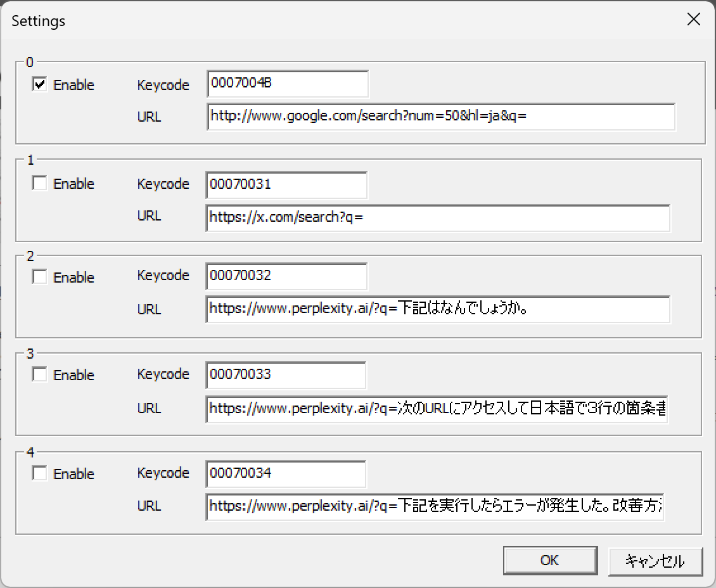Click the Keycode field containing 0007004B
The width and height of the screenshot is (716, 588).
287,84
